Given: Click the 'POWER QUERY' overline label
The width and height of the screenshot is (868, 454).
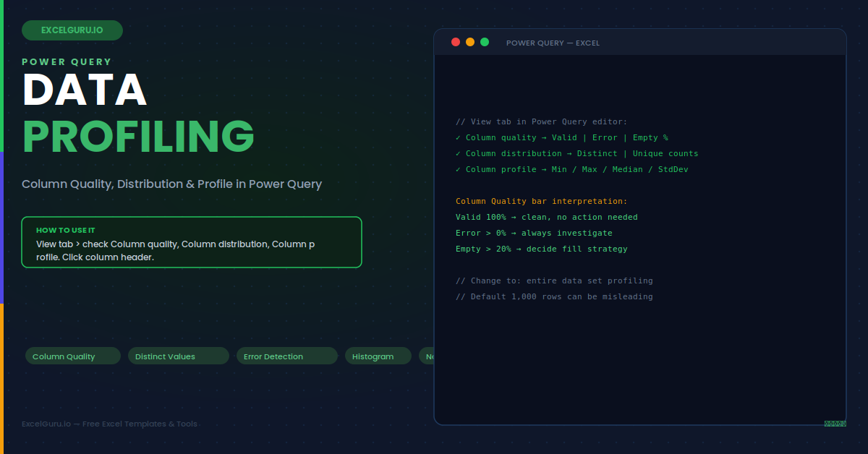Looking at the screenshot, I should coord(67,62).
